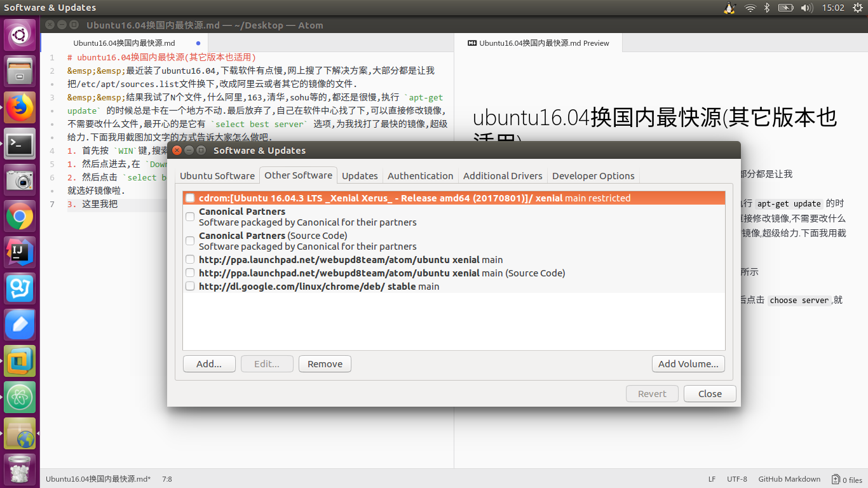This screenshot has height=488, width=868.
Task: Click the Revert button
Action: pos(652,394)
